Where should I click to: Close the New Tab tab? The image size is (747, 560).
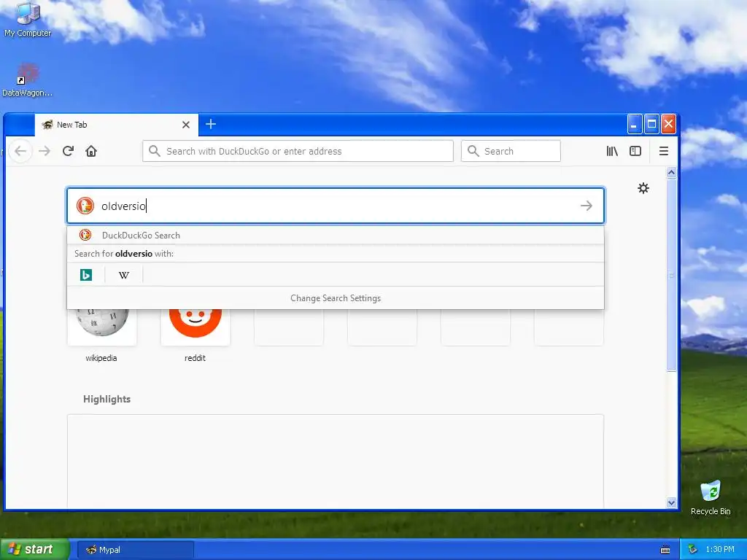(x=186, y=125)
